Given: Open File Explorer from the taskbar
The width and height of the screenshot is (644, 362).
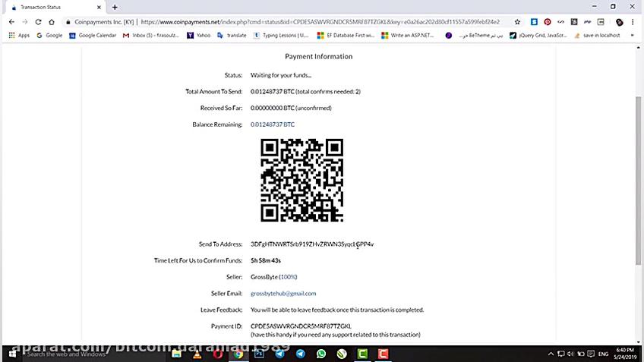Looking at the screenshot, I should pos(177,354).
